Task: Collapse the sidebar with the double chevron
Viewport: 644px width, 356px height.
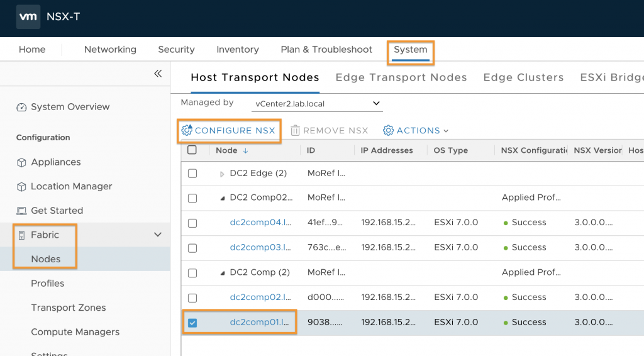Action: [158, 74]
